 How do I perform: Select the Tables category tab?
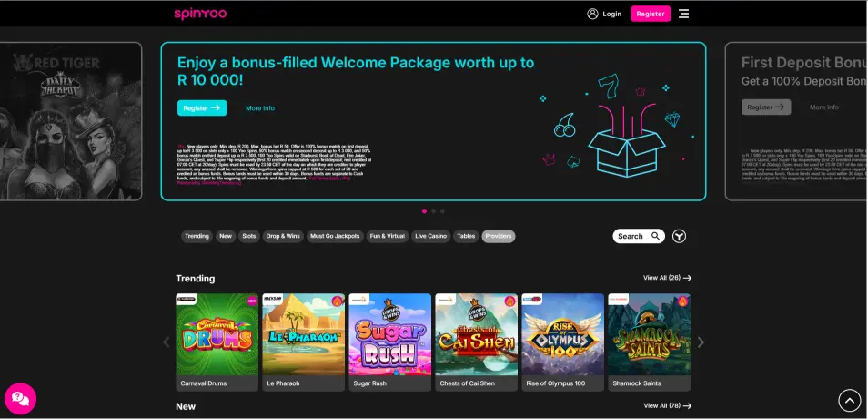(x=466, y=236)
